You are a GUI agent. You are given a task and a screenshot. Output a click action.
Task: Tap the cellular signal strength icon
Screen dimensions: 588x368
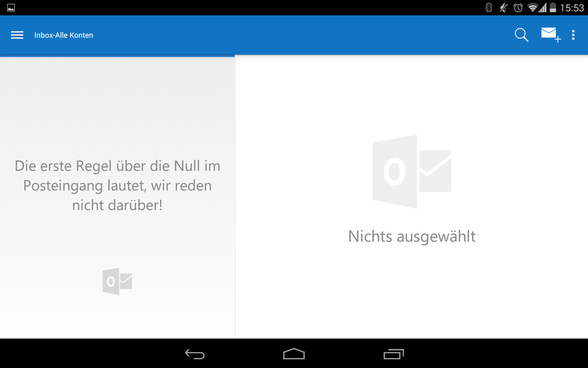pyautogui.click(x=543, y=7)
